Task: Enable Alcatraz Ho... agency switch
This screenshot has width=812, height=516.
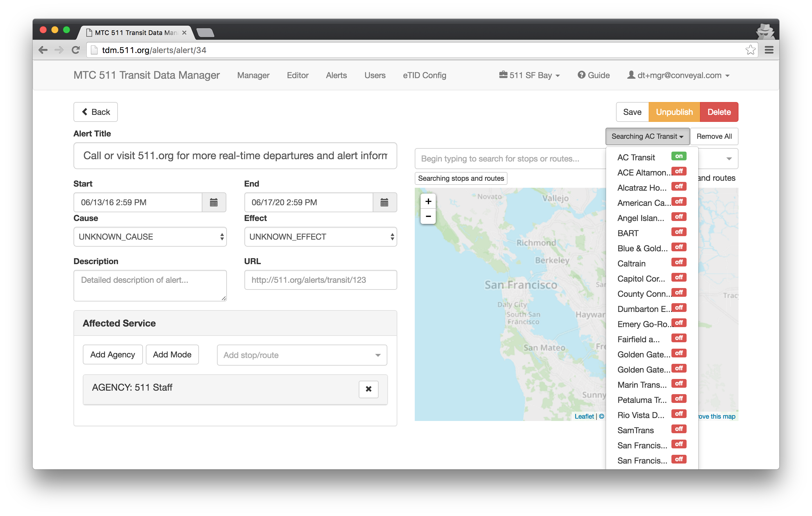Action: (x=679, y=186)
